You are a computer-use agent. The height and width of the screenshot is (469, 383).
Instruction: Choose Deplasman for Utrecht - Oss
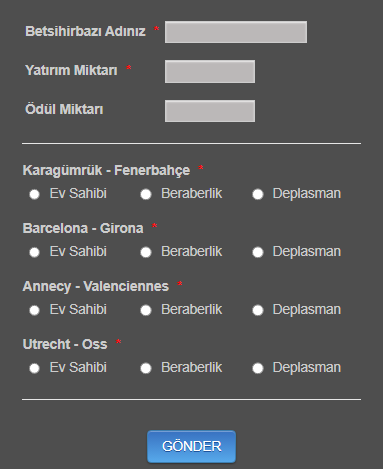258,368
